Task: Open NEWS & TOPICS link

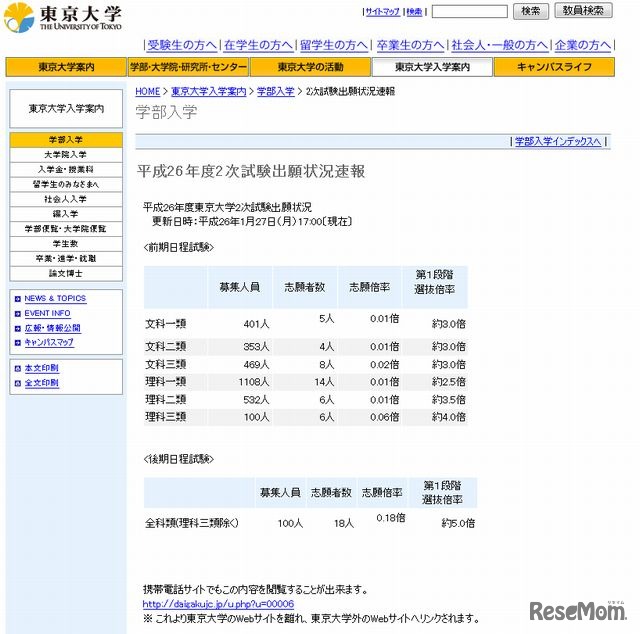Action: 55,299
